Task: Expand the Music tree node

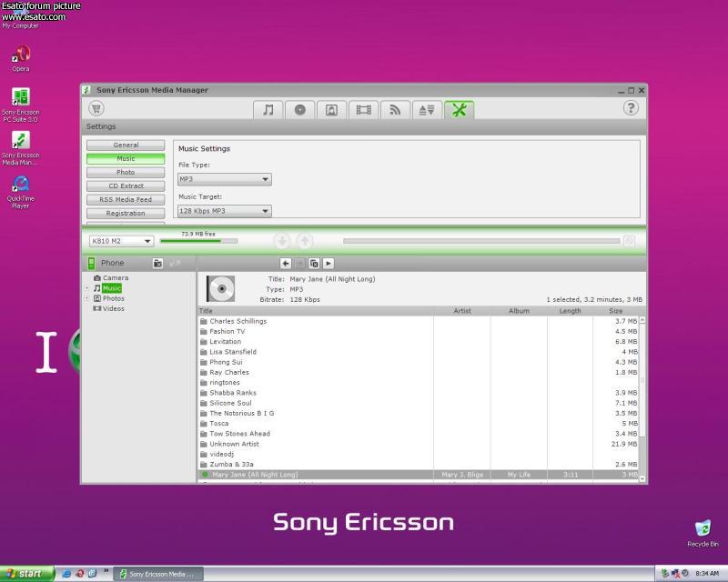Action: point(86,288)
